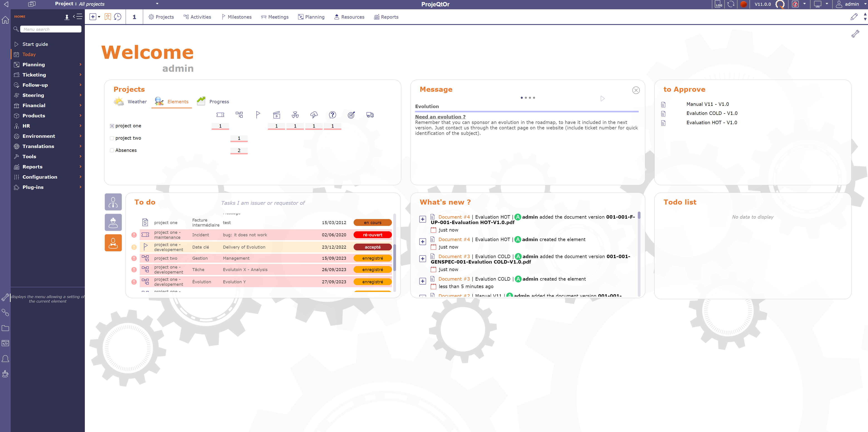This screenshot has height=432, width=868.
Task: Open the folder icon in left rail
Action: (x=5, y=328)
